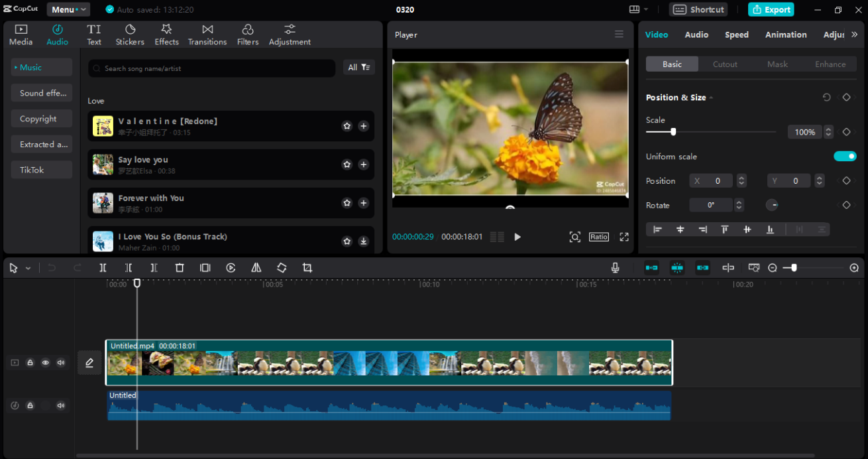
Task: Select the Enhance sub-tab
Action: click(x=830, y=64)
